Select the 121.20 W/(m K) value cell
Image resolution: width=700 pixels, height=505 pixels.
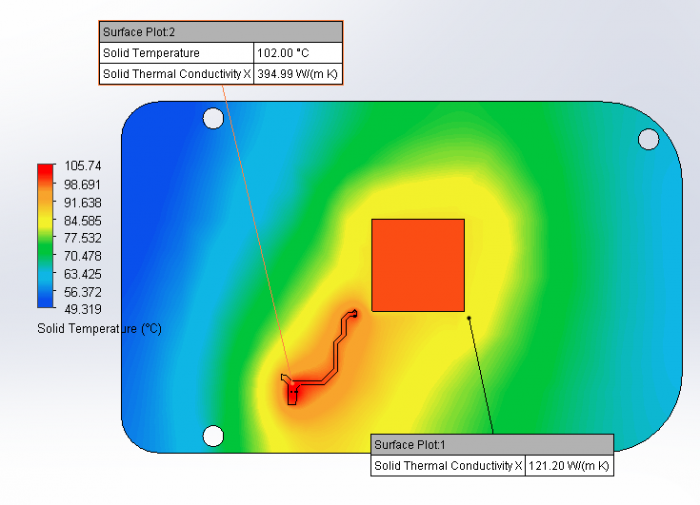click(568, 466)
